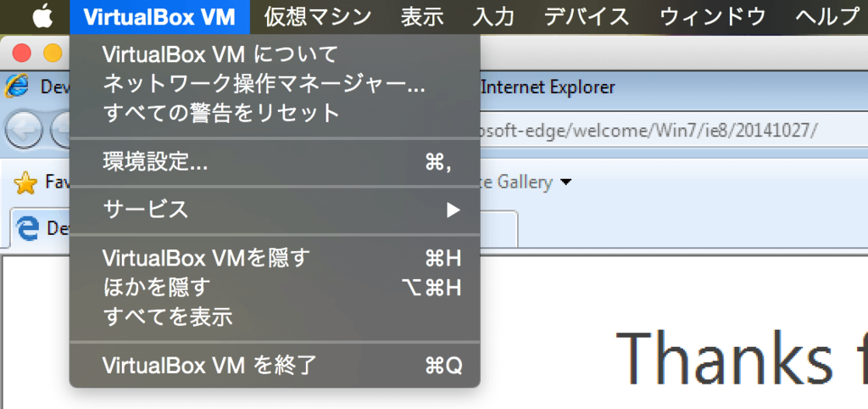868x409 pixels.
Task: Choose VirtualBox VM について
Action: 275,54
